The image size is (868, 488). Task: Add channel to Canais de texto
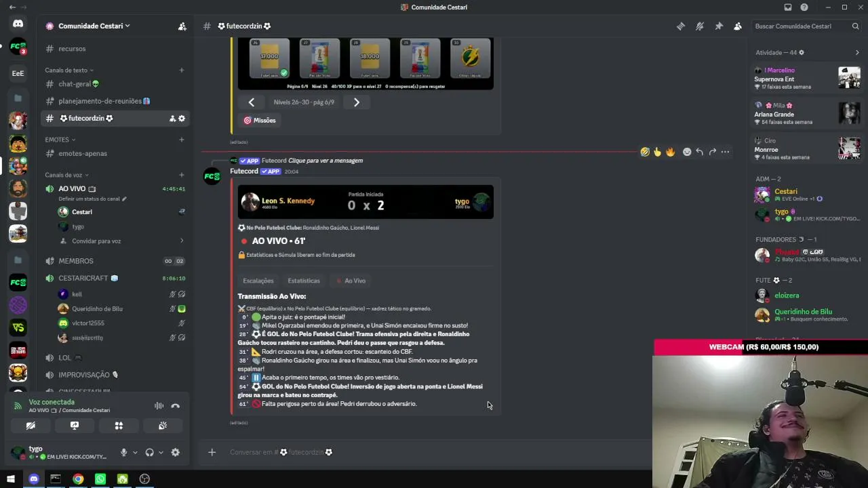tap(182, 70)
